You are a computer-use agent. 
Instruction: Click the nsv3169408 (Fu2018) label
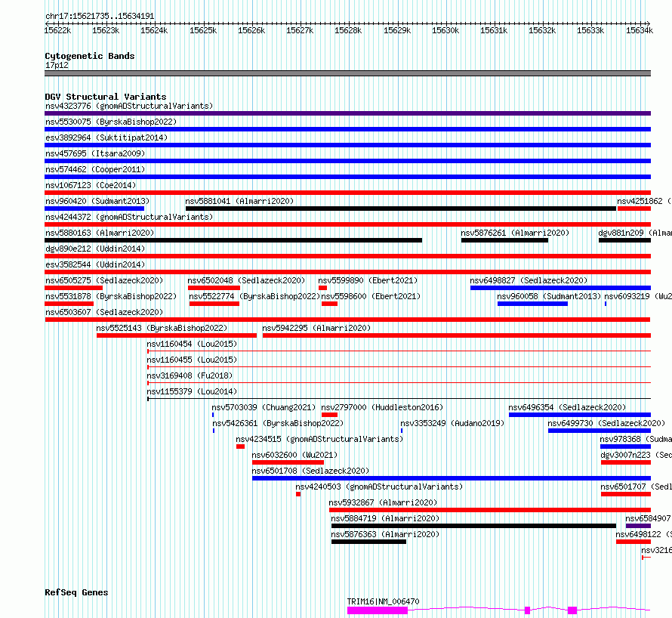coord(190,375)
